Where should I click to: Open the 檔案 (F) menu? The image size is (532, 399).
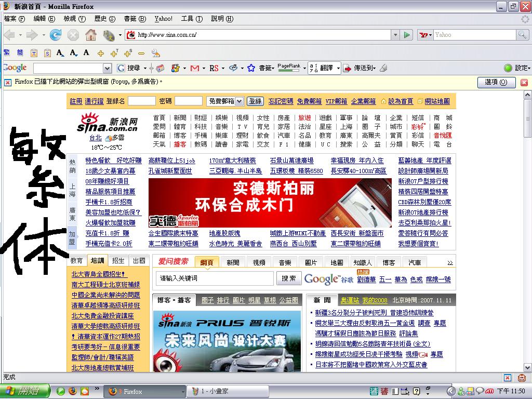pos(15,19)
